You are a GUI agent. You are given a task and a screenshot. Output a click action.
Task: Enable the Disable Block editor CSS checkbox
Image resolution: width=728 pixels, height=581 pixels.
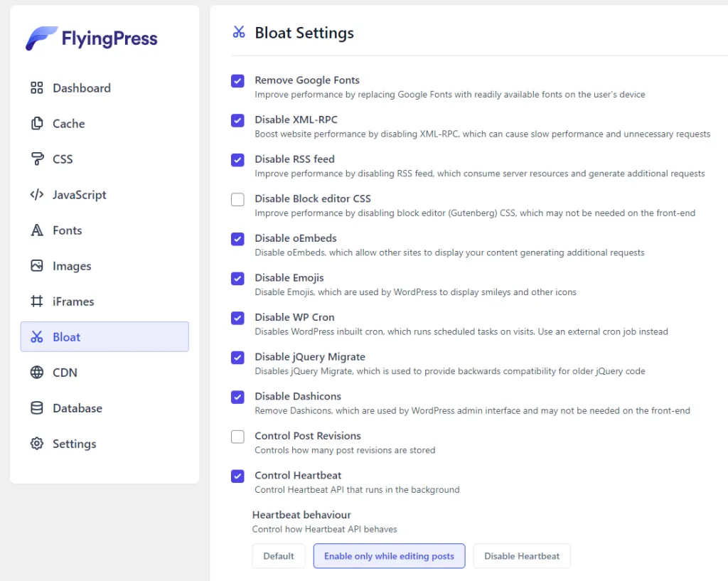(237, 200)
